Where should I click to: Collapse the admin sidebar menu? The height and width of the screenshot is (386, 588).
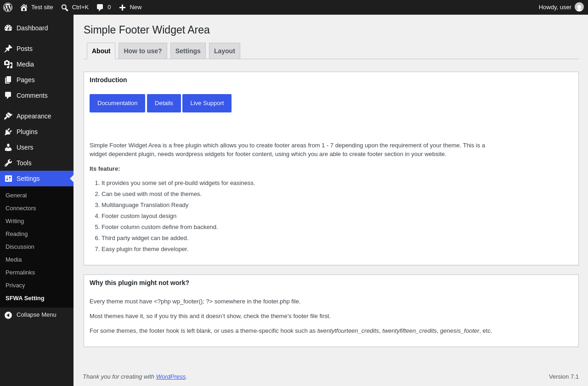37,315
